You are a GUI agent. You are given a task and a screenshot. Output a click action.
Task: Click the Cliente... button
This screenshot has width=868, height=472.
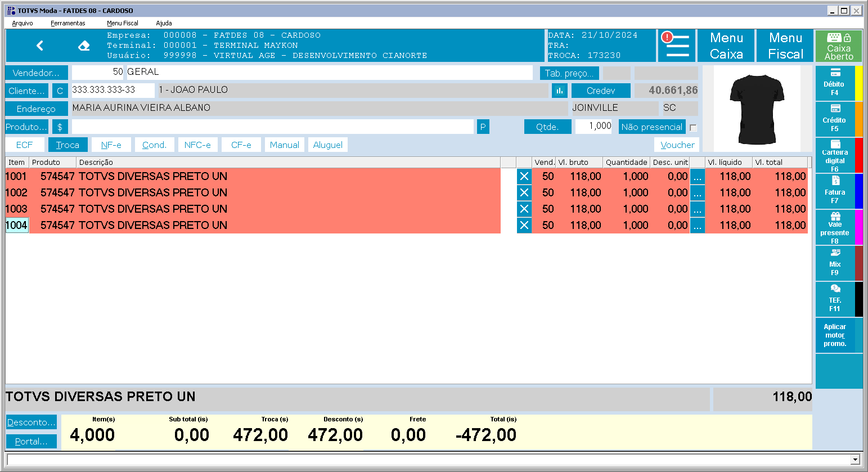pos(26,91)
